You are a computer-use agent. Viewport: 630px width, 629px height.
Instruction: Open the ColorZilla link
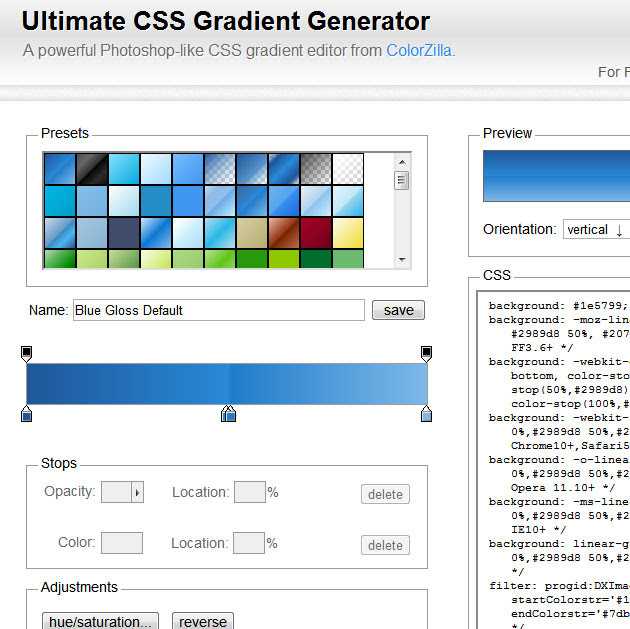click(419, 49)
